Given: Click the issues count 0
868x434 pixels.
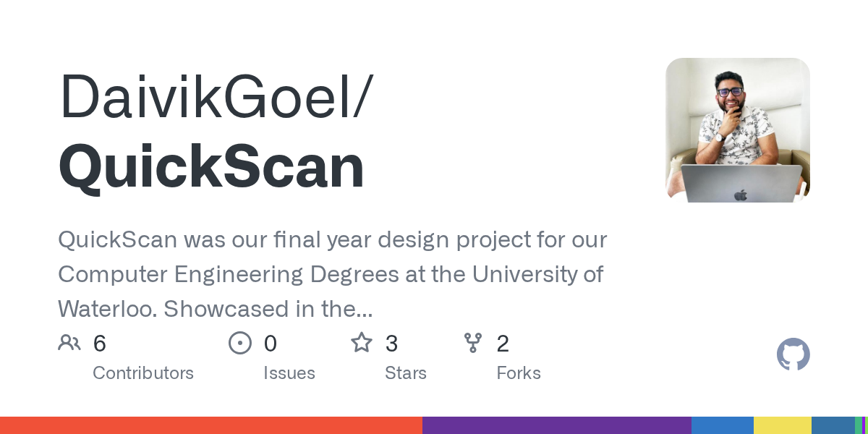Looking at the screenshot, I should click(x=270, y=344).
